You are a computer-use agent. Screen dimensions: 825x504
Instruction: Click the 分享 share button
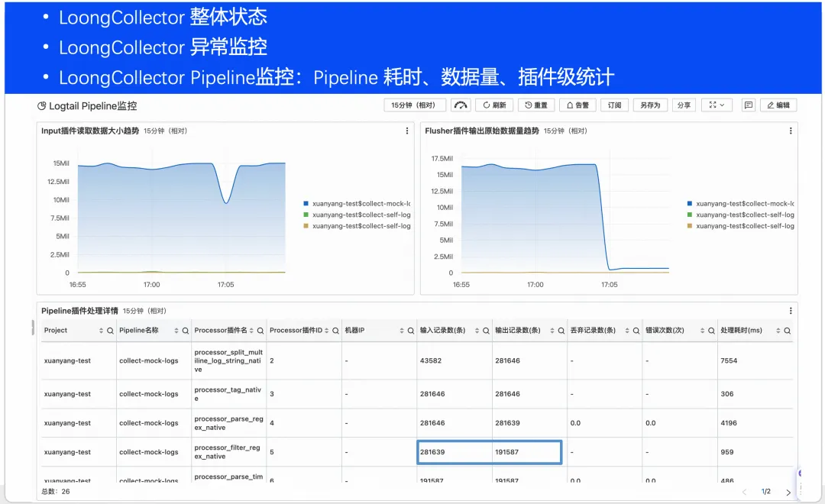pyautogui.click(x=684, y=105)
